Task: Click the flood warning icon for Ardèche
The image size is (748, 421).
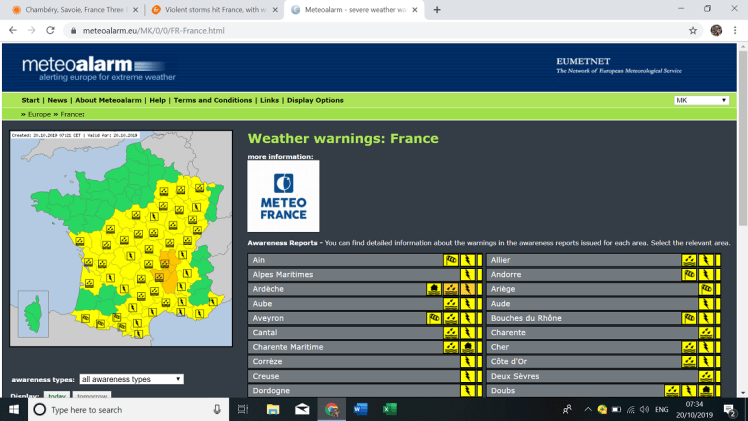Action: click(x=434, y=289)
